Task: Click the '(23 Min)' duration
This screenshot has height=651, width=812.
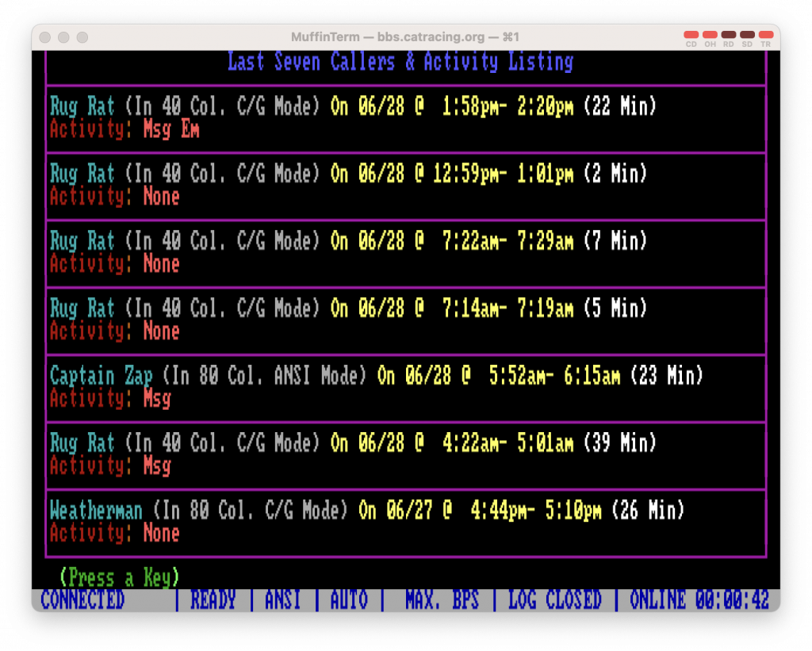Action: [x=666, y=376]
